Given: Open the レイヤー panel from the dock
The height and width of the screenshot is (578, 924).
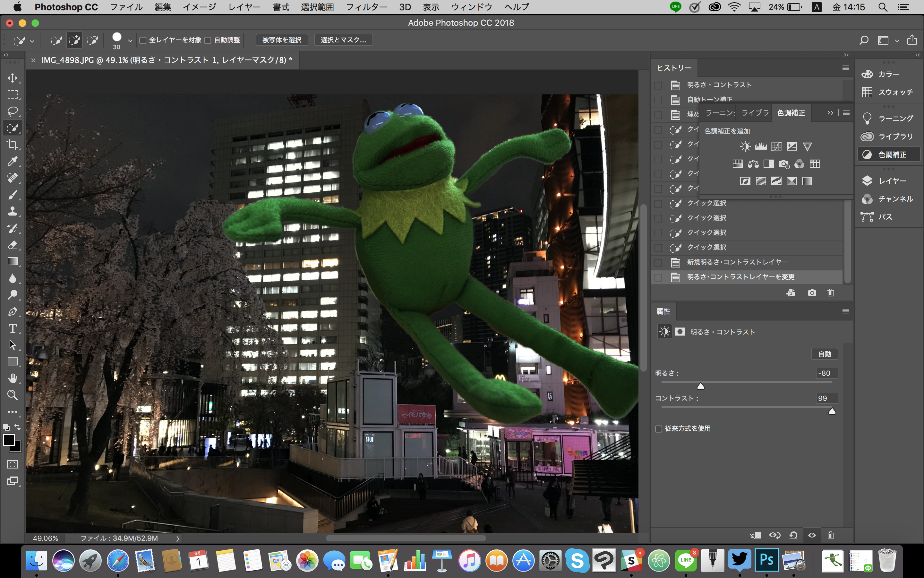Looking at the screenshot, I should [x=889, y=181].
